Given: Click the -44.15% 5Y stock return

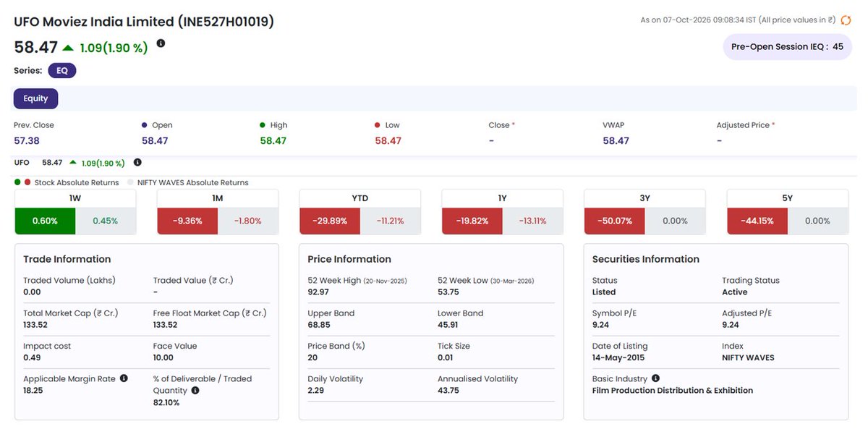Looking at the screenshot, I should pyautogui.click(x=757, y=221).
